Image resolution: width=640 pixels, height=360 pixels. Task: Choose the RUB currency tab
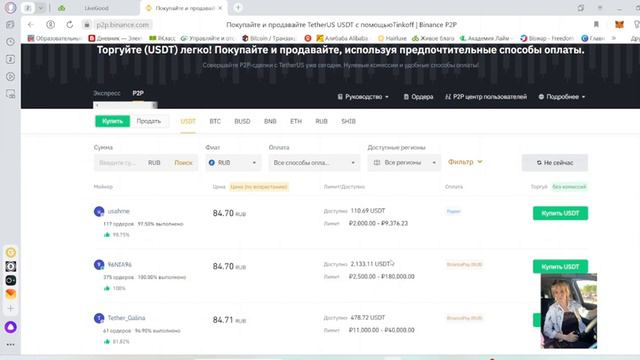(321, 121)
